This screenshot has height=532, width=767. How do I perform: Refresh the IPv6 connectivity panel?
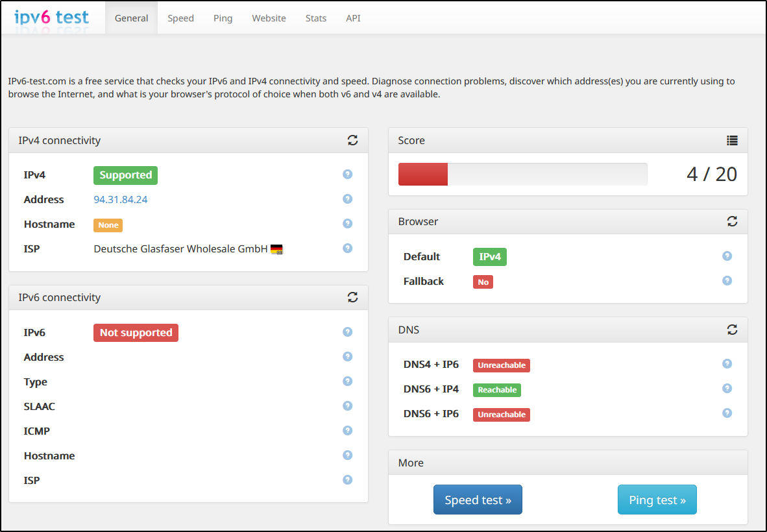click(x=353, y=297)
